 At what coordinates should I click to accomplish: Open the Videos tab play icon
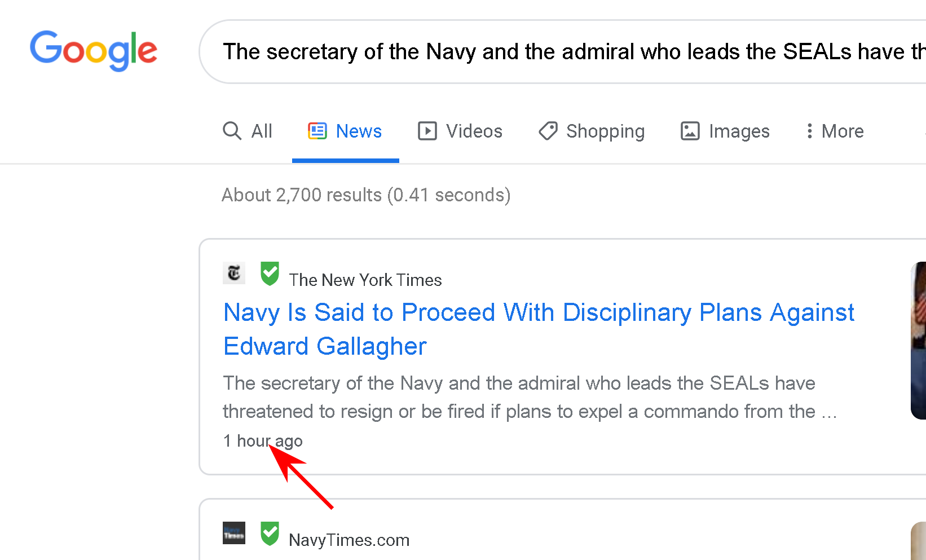(427, 131)
